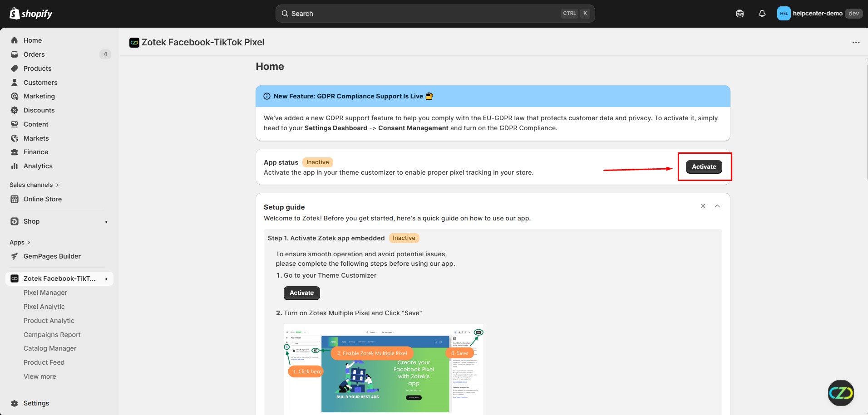Open the Zotek floating chat widget

click(841, 393)
